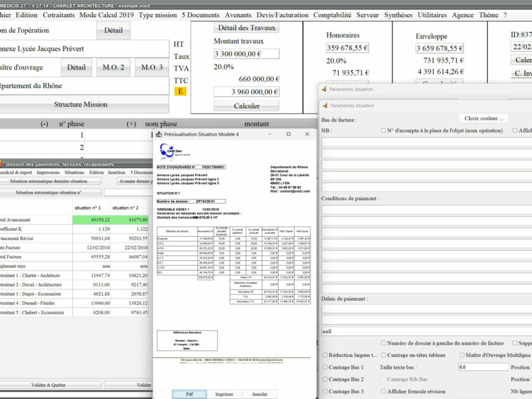Viewport: 532px width, 399px height.
Task: Toggle Centrage en-têtes tableau option
Action: (383, 355)
